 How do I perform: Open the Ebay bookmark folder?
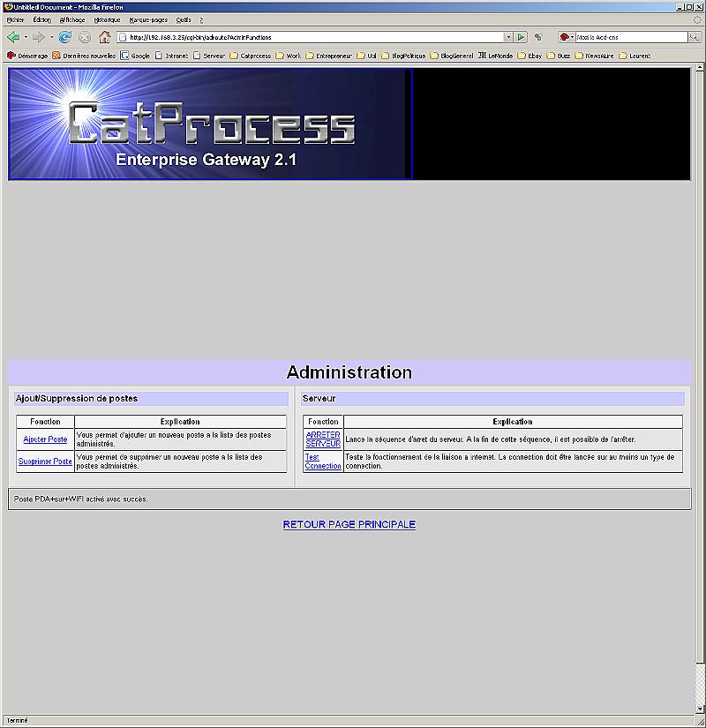(x=530, y=56)
